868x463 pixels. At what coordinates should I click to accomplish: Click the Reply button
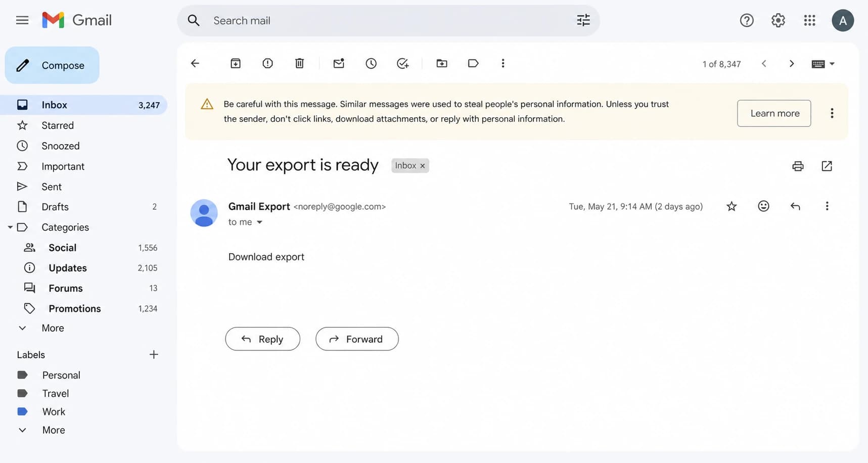(x=262, y=339)
